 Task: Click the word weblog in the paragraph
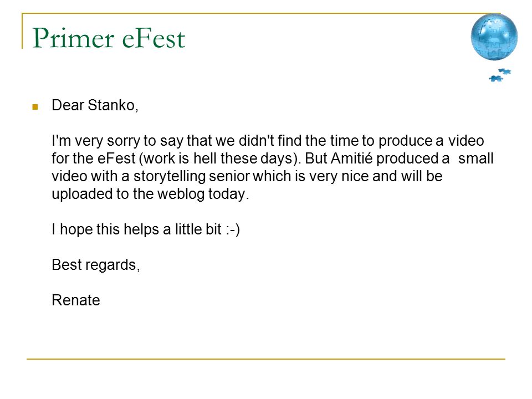pyautogui.click(x=181, y=194)
